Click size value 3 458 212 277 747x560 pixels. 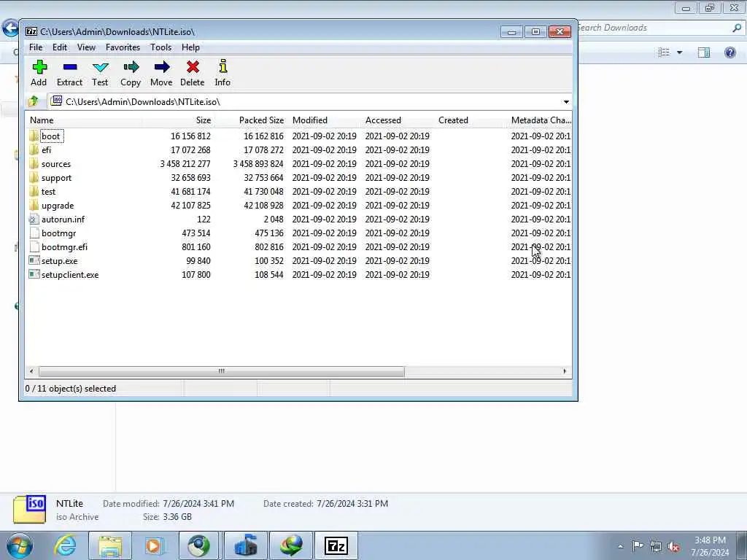(185, 164)
